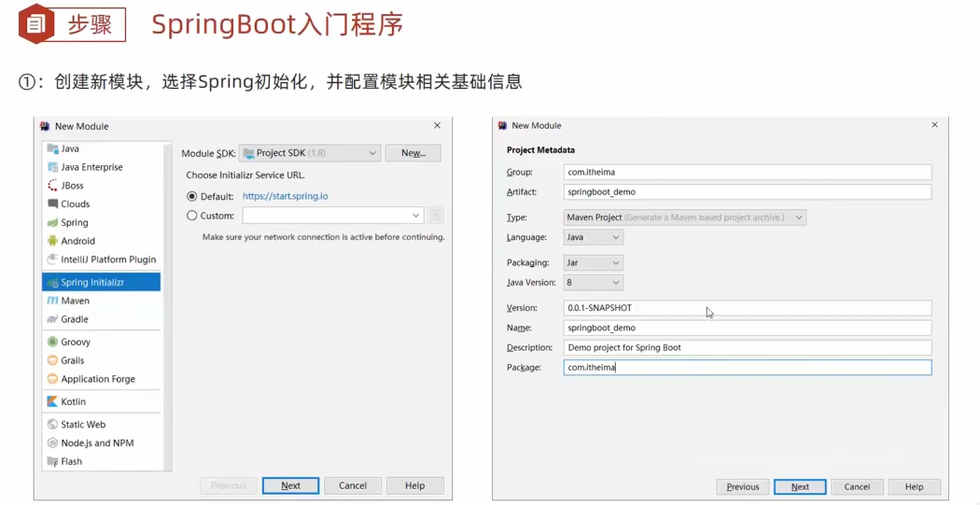Click the Spring leaf icon
The image size is (980, 505).
click(x=52, y=222)
